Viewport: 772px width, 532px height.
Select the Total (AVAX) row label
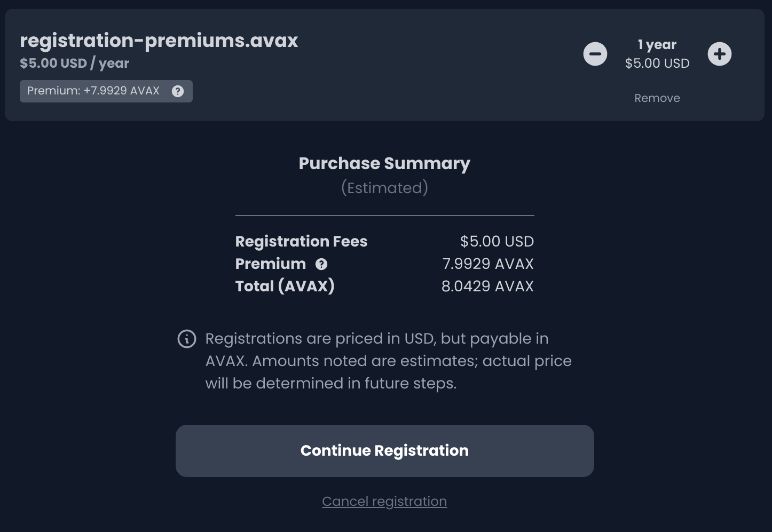pyautogui.click(x=285, y=286)
